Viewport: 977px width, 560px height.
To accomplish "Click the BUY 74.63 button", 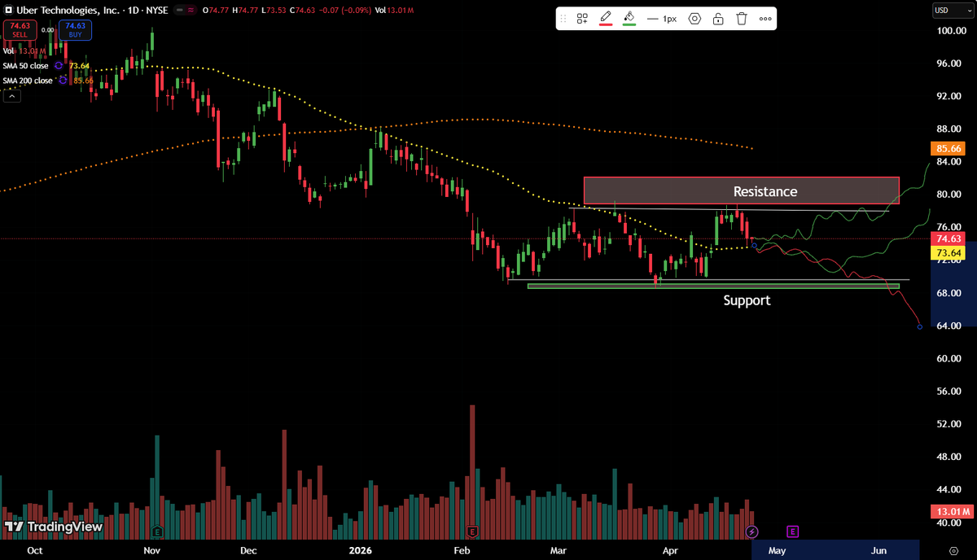I will [x=76, y=30].
